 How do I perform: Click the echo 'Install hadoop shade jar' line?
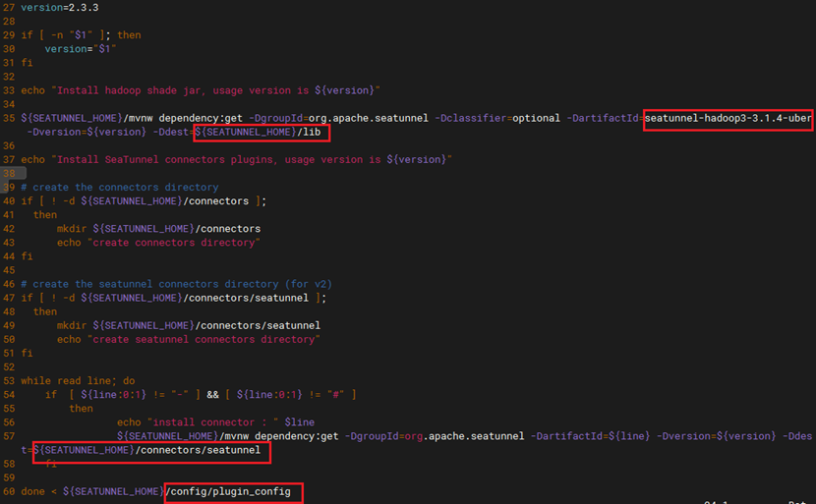pos(201,90)
